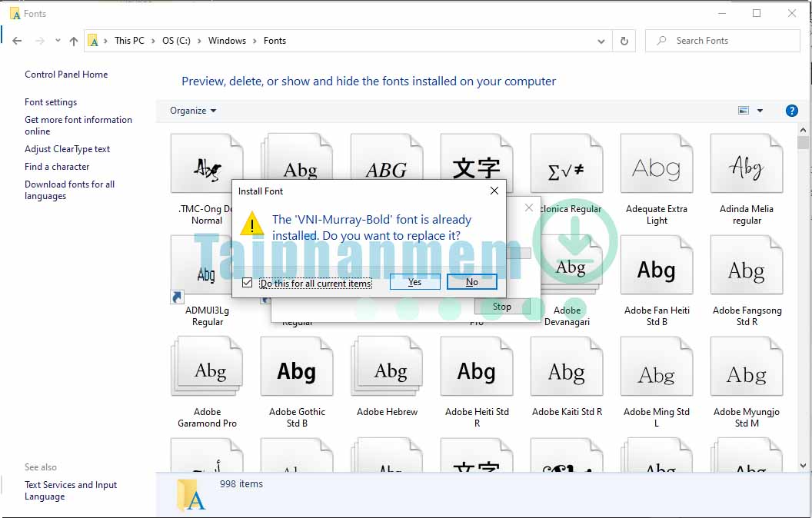The width and height of the screenshot is (812, 518).
Task: Select the Adobe Myungjo Std M font
Action: (x=746, y=373)
